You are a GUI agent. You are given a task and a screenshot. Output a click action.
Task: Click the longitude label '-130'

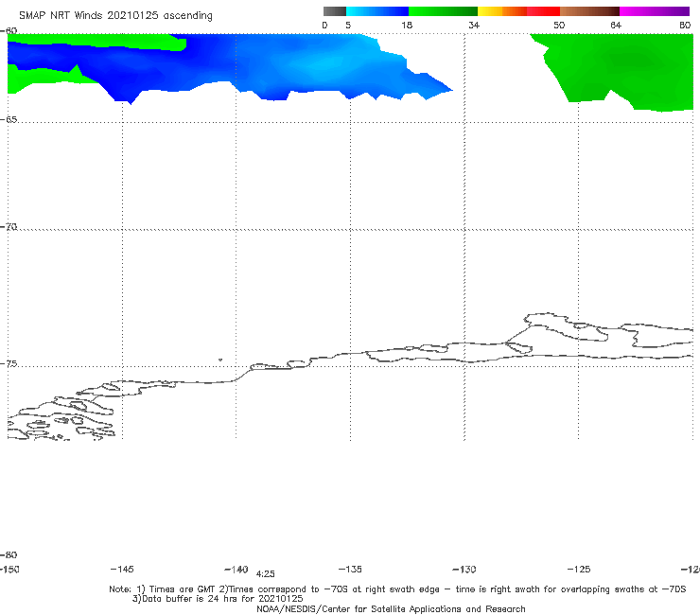464,570
